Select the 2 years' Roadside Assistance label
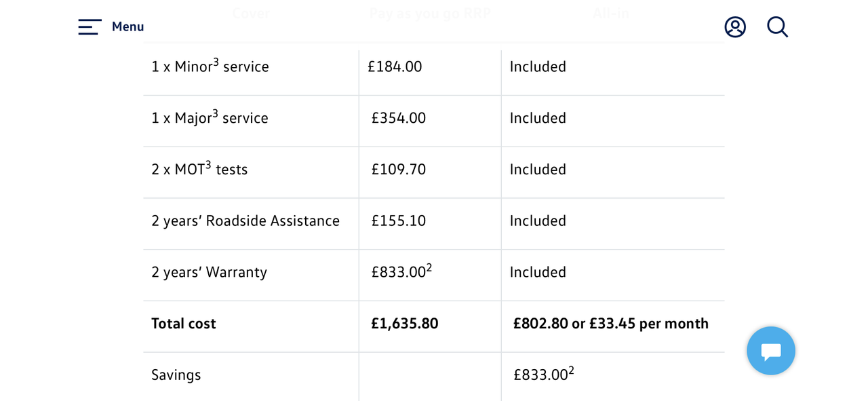Image resolution: width=868 pixels, height=401 pixels. (245, 221)
